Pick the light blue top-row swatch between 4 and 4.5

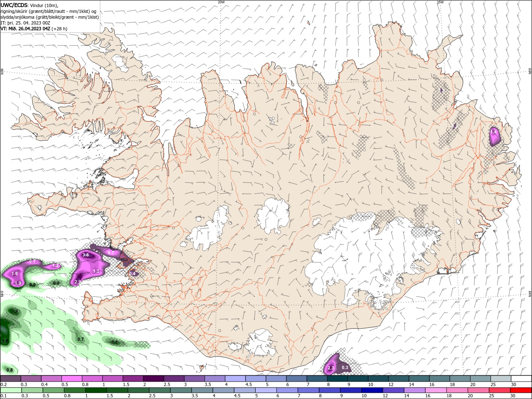pyautogui.click(x=235, y=379)
